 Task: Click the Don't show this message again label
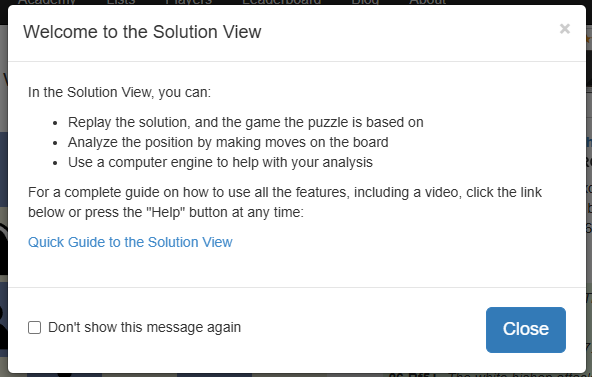tap(144, 327)
